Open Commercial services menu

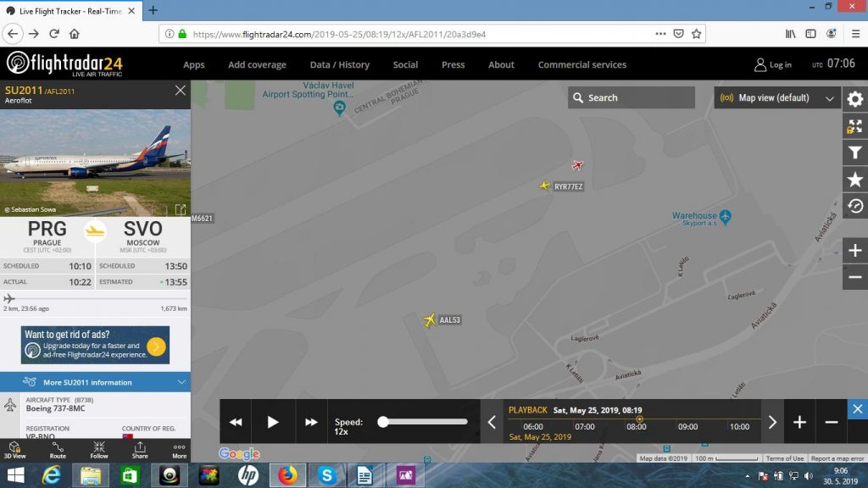point(581,64)
